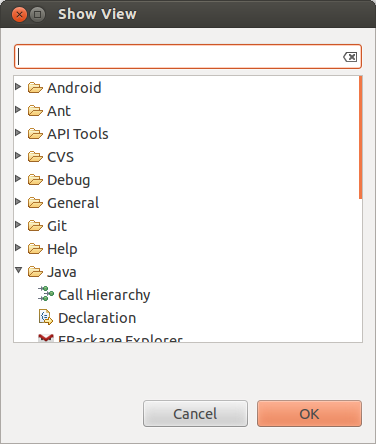Expand the Debug category
This screenshot has width=376, height=444.
[x=18, y=179]
